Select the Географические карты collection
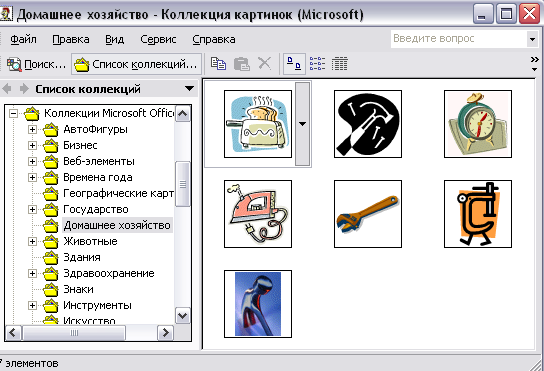Viewport: 544px width, 371px height. 118,193
